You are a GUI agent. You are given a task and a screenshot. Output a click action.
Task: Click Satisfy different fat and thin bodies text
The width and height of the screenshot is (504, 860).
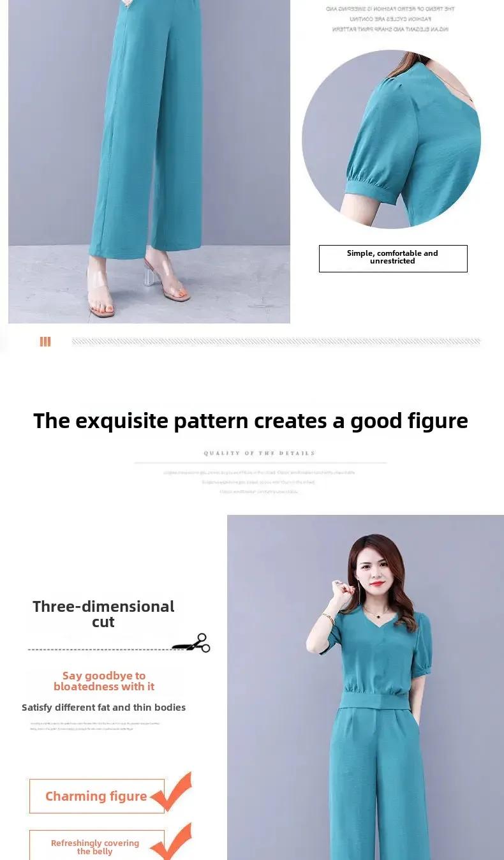point(104,707)
